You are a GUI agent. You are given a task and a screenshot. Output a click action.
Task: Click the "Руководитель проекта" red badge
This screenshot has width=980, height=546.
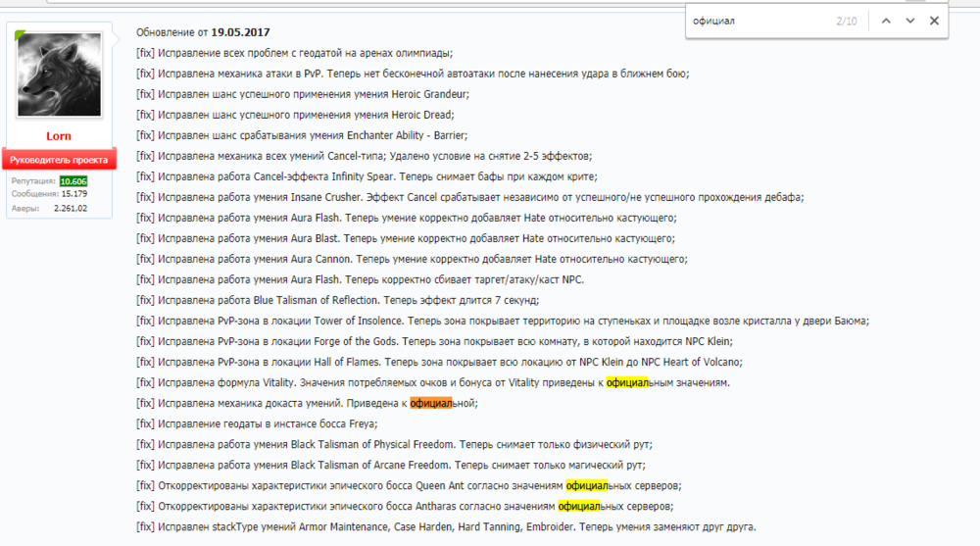click(x=59, y=160)
